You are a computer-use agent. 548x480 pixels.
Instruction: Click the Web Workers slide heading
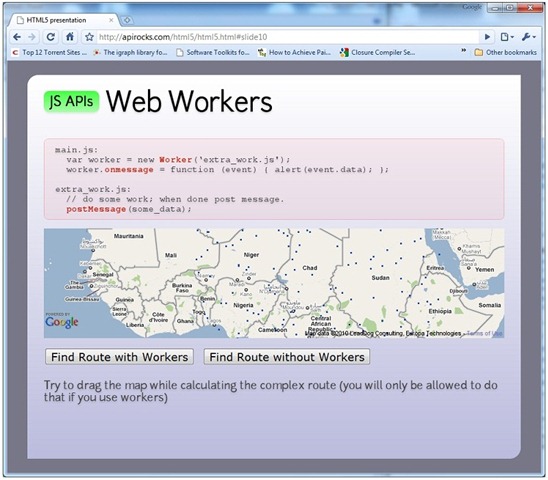tap(189, 101)
